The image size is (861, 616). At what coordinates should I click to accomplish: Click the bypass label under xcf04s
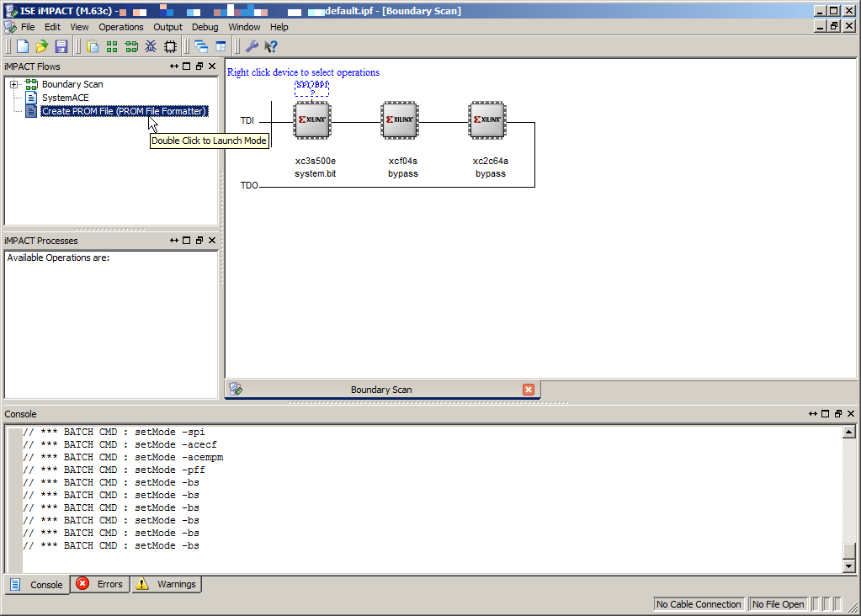403,173
